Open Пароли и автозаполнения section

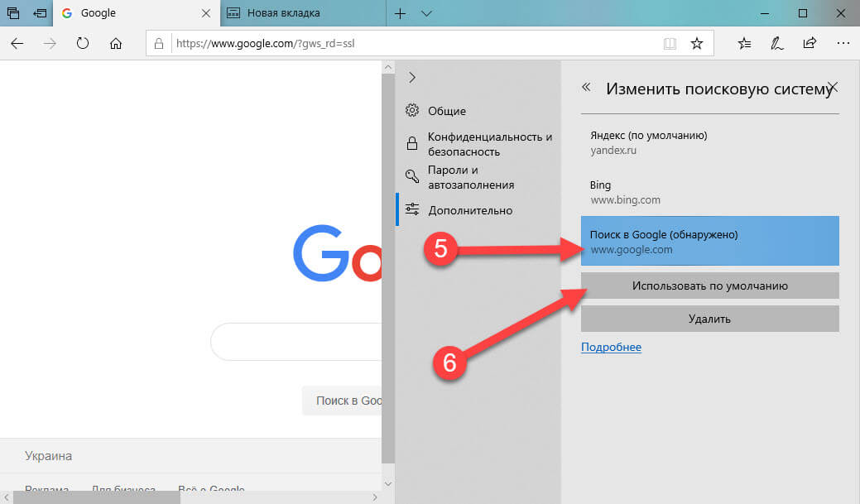click(478, 177)
